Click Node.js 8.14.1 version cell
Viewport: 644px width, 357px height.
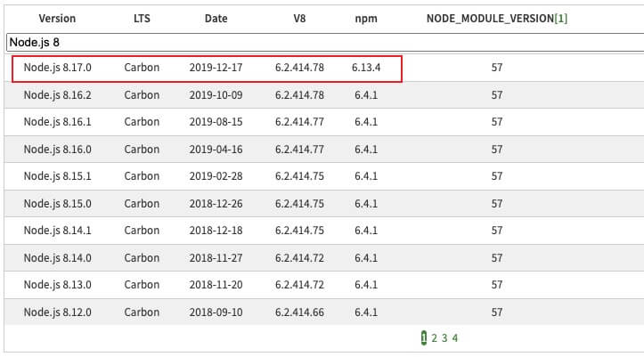58,231
